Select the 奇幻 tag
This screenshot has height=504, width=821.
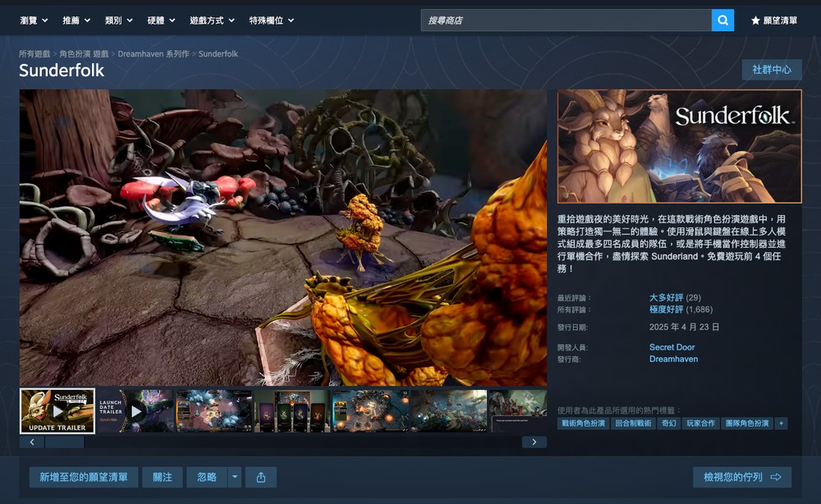coord(668,424)
